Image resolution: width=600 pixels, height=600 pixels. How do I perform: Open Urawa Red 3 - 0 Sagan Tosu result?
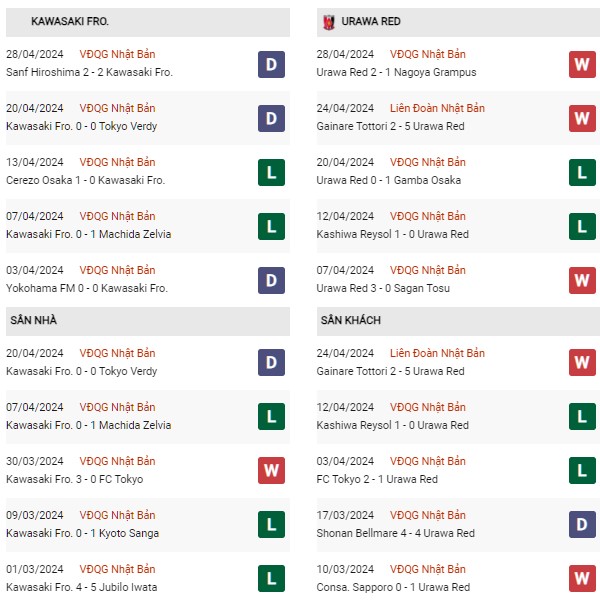[x=383, y=288]
